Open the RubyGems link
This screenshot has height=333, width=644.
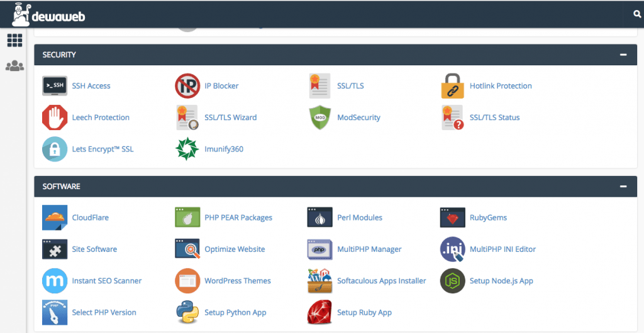click(488, 217)
